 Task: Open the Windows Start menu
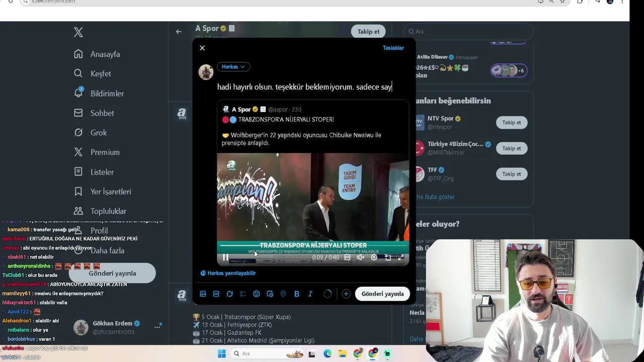[221, 353]
